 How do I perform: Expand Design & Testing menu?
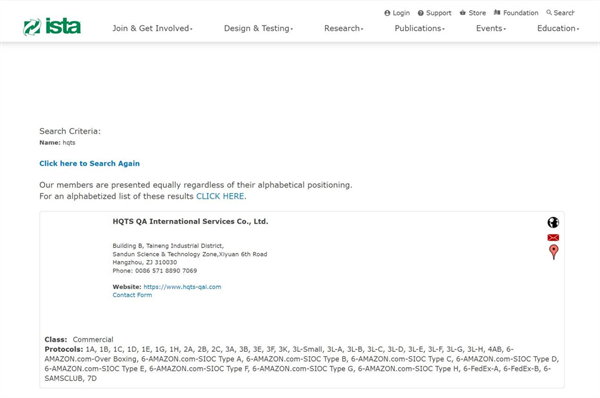(258, 28)
